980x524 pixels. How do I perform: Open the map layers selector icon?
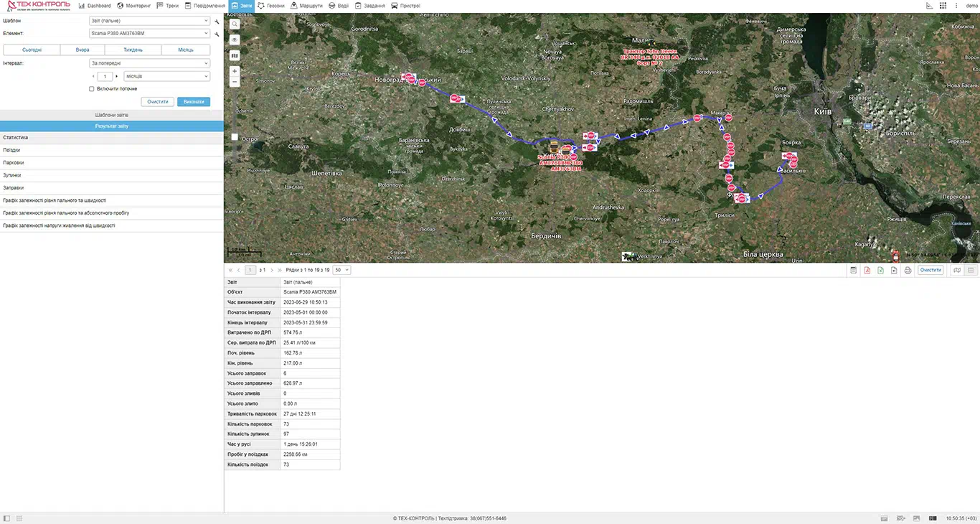tap(235, 55)
